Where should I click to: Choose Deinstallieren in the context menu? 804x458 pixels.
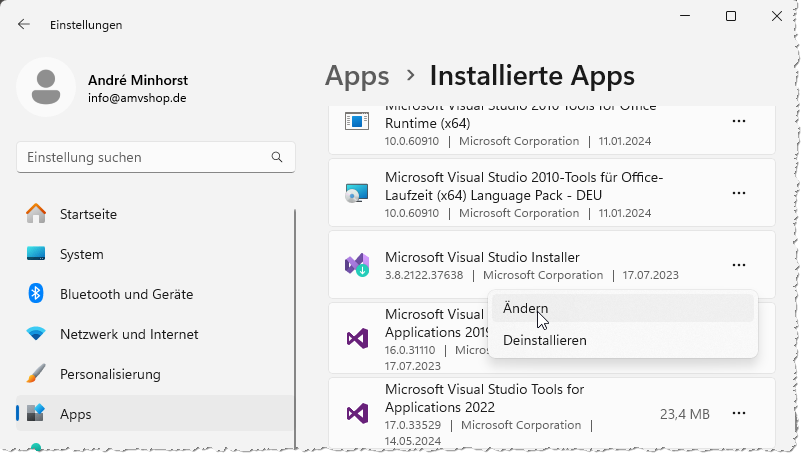(x=623, y=340)
